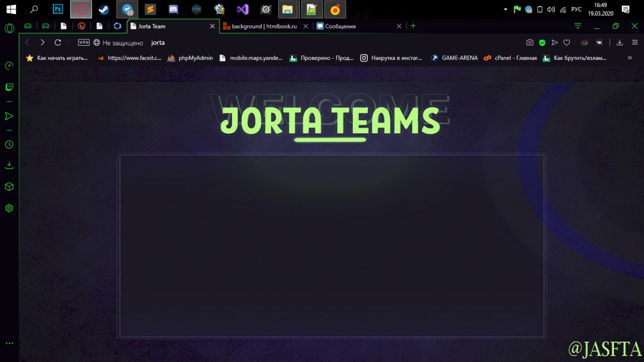Click the JORTA TEAMS heading
This screenshot has height=362, width=644.
330,121
